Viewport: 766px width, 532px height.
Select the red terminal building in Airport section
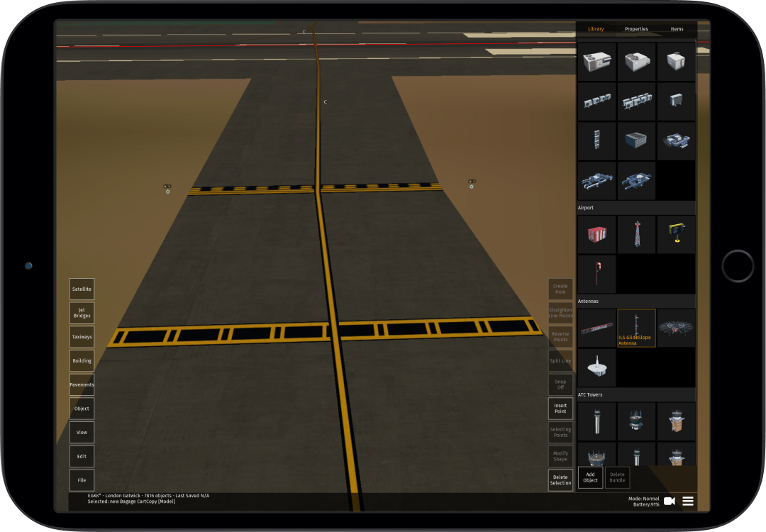pos(596,234)
